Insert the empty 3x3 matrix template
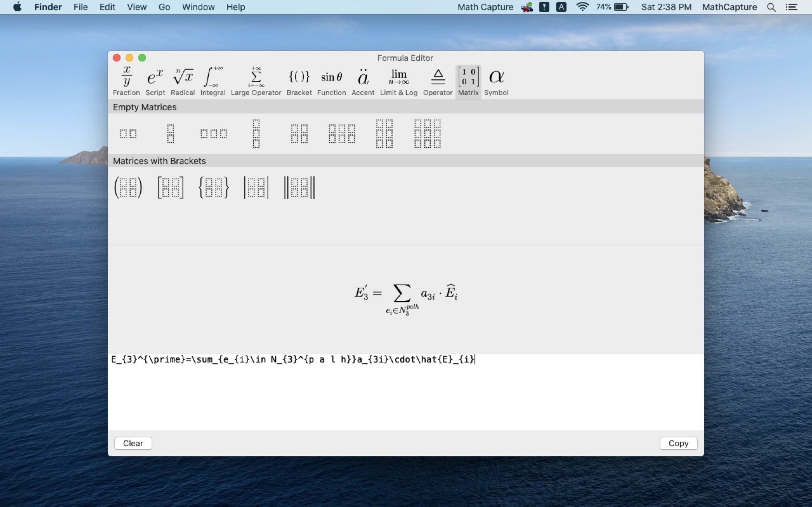Viewport: 812px width, 507px height. [427, 133]
